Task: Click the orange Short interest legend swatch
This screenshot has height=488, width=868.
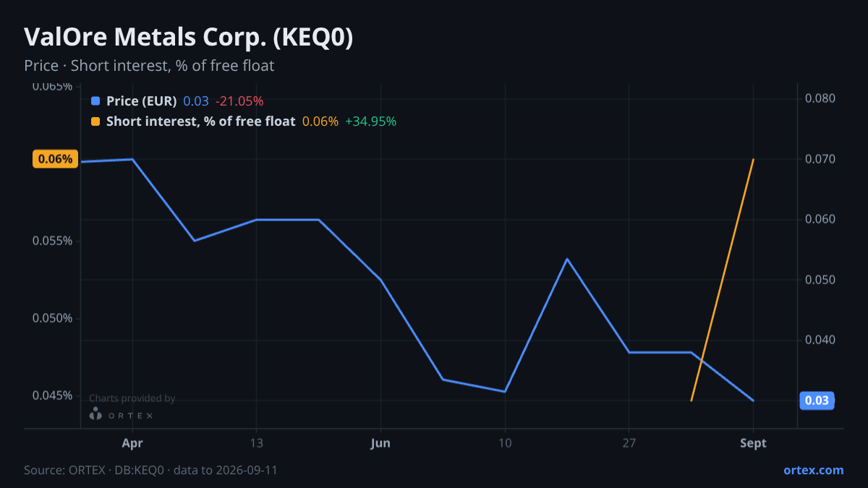Action: click(95, 121)
